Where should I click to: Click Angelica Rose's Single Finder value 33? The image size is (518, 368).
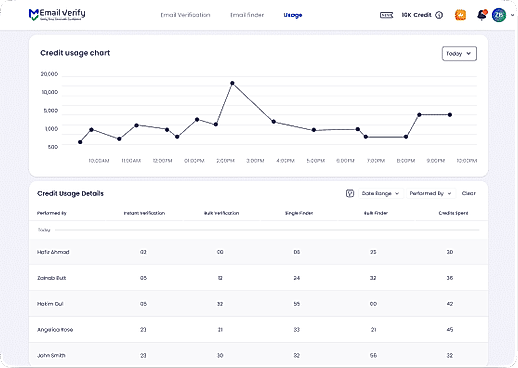pyautogui.click(x=297, y=330)
